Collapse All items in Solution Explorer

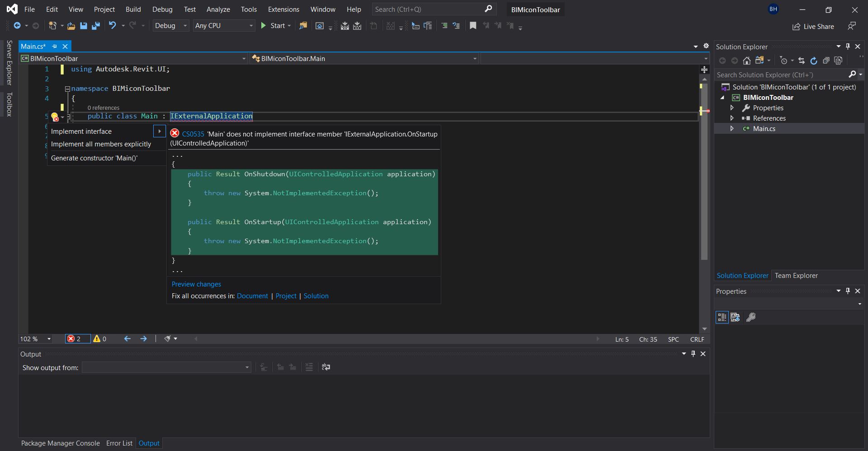coord(826,61)
